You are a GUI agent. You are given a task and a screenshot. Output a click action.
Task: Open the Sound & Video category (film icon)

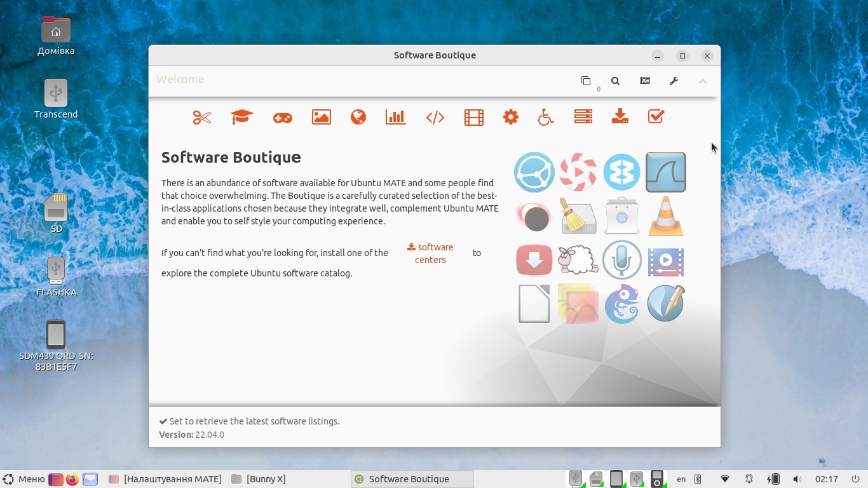[474, 117]
